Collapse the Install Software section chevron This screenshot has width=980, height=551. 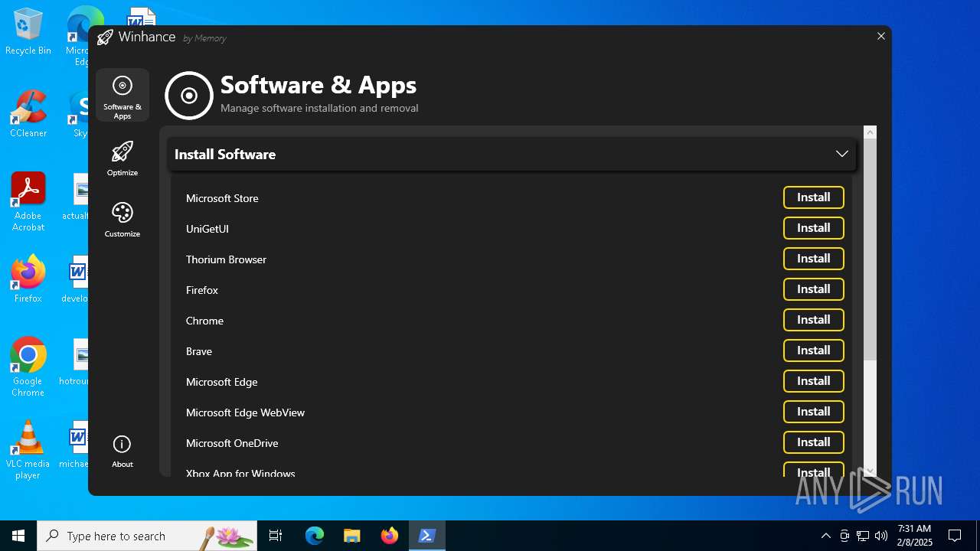pyautogui.click(x=842, y=154)
